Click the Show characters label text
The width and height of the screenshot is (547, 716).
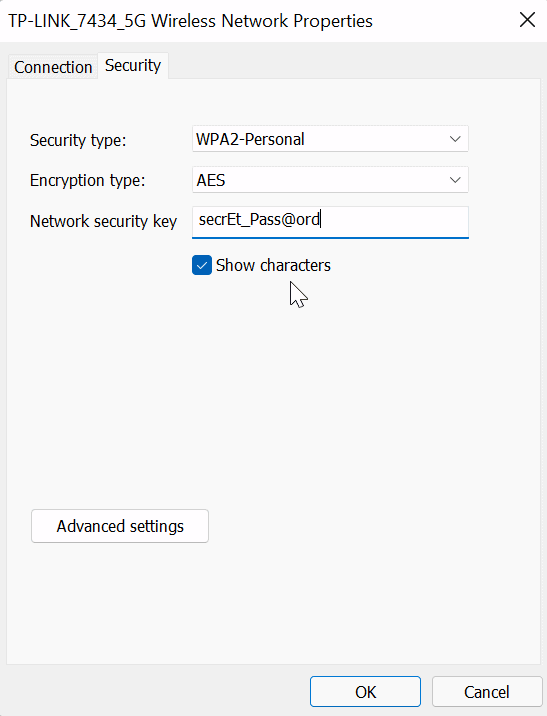[273, 265]
